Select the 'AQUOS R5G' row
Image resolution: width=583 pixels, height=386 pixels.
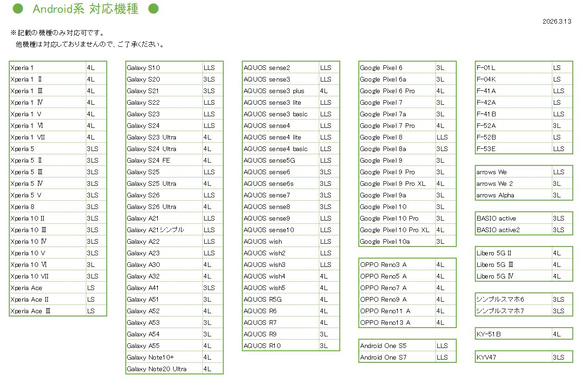pos(291,299)
